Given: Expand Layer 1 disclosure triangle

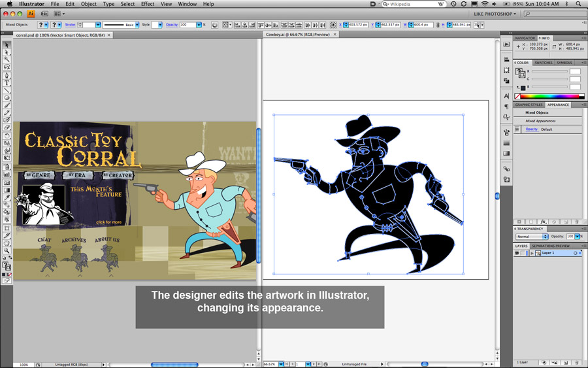Looking at the screenshot, I should pos(532,253).
